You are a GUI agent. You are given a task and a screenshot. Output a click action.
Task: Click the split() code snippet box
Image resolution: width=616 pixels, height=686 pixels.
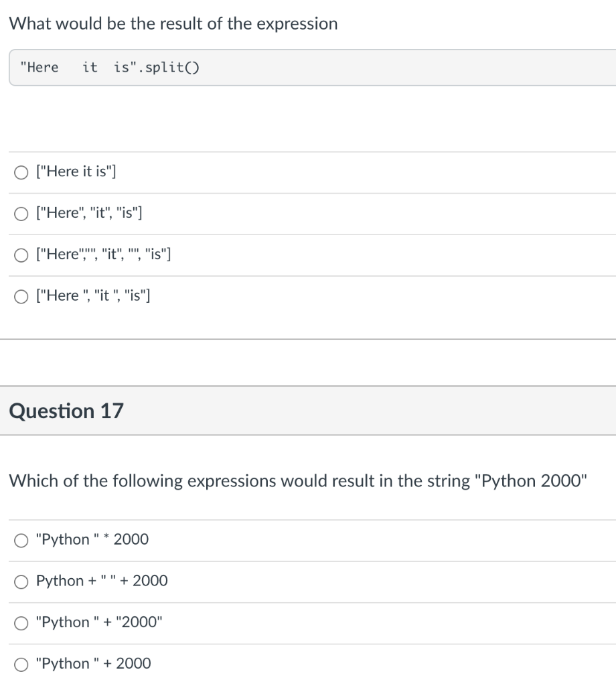(311, 68)
